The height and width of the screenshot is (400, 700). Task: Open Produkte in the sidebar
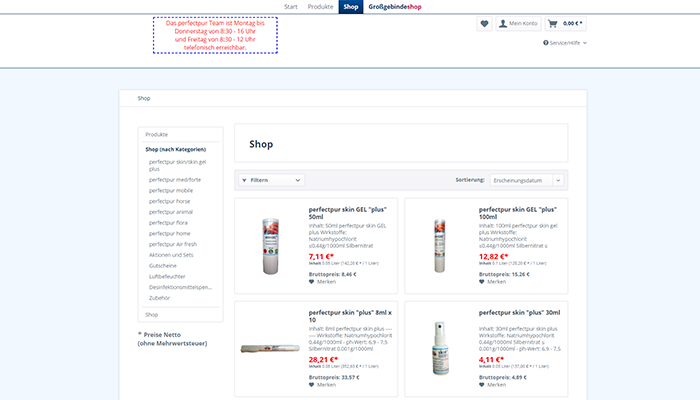[157, 134]
